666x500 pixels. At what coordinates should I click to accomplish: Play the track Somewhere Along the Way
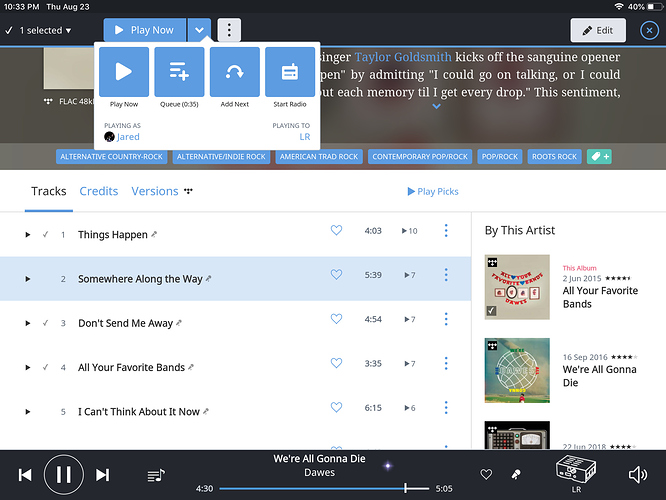click(x=28, y=279)
